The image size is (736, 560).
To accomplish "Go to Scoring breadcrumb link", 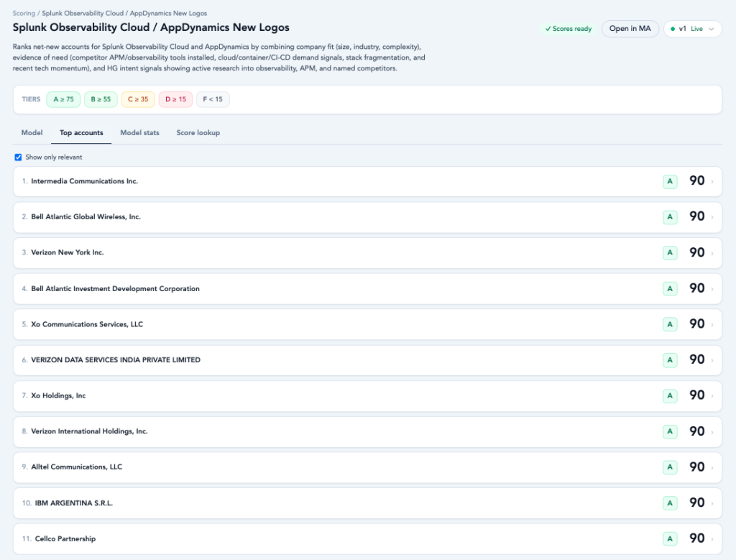I will tap(24, 13).
